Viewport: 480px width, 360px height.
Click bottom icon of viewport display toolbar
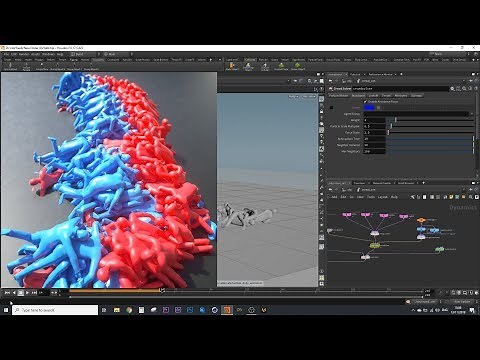point(321,284)
